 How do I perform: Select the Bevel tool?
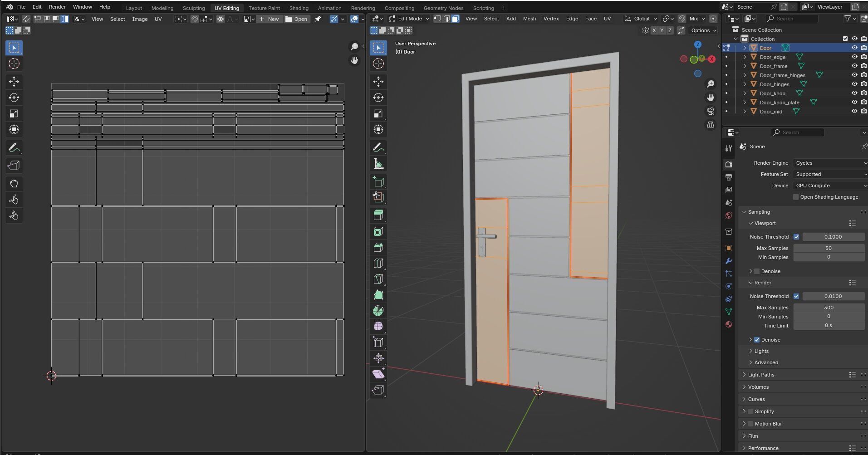[378, 247]
